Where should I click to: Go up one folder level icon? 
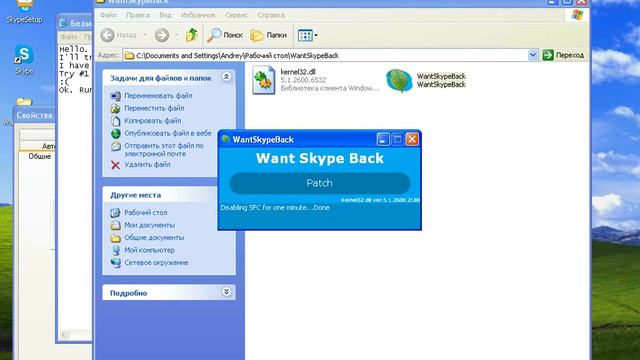pyautogui.click(x=191, y=35)
